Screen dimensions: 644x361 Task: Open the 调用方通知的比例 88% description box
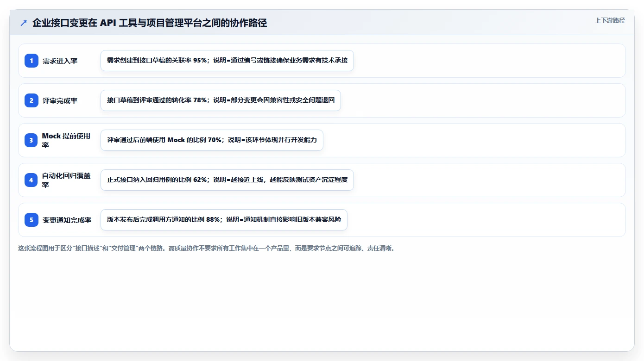coord(224,220)
